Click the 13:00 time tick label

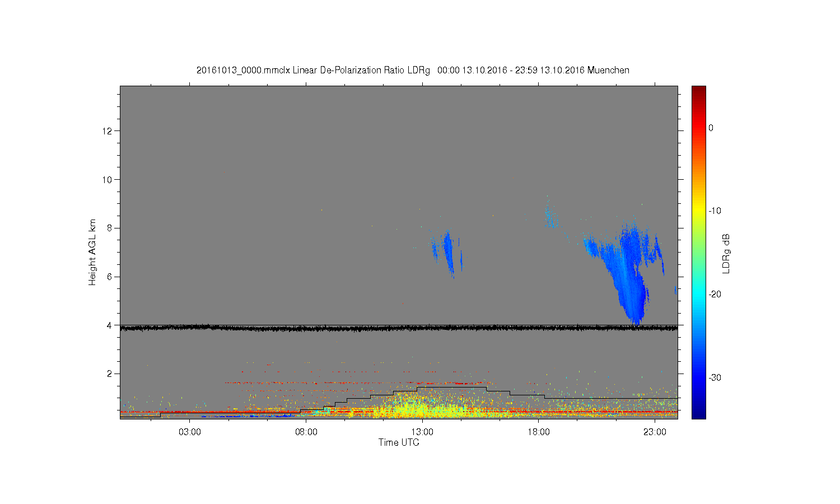(x=422, y=432)
